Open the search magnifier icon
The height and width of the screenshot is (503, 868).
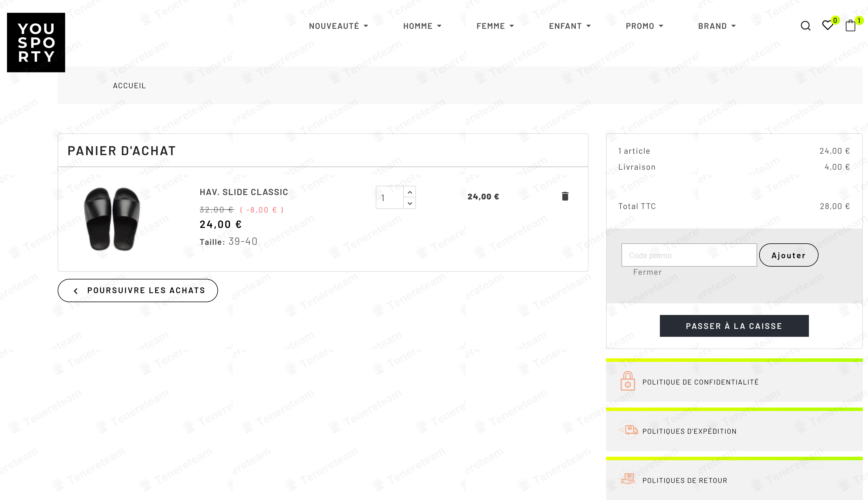(x=805, y=26)
